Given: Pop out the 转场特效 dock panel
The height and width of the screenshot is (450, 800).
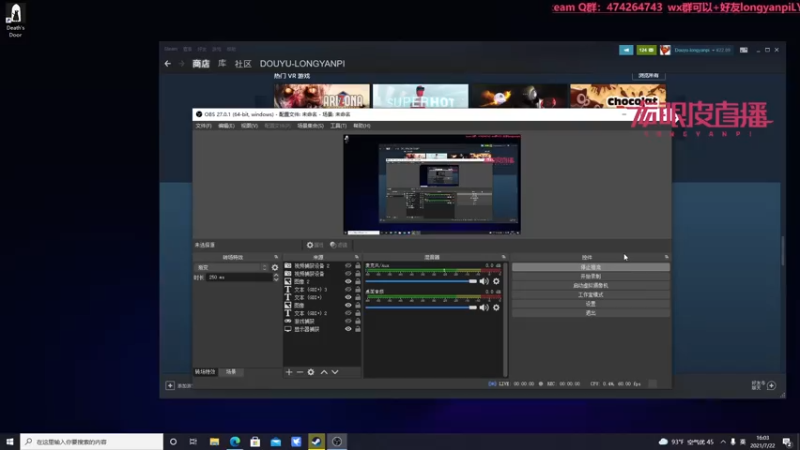Looking at the screenshot, I should (276, 257).
